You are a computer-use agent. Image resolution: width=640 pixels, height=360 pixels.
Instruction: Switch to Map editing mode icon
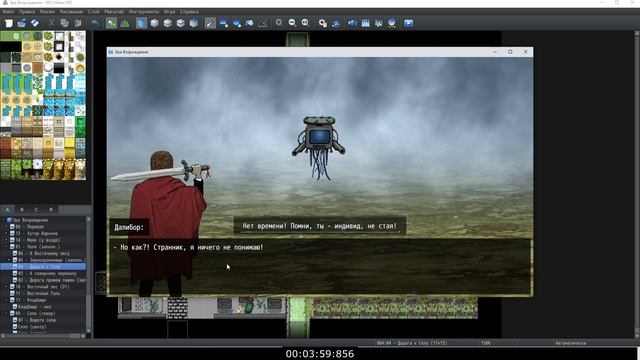[x=111, y=23]
